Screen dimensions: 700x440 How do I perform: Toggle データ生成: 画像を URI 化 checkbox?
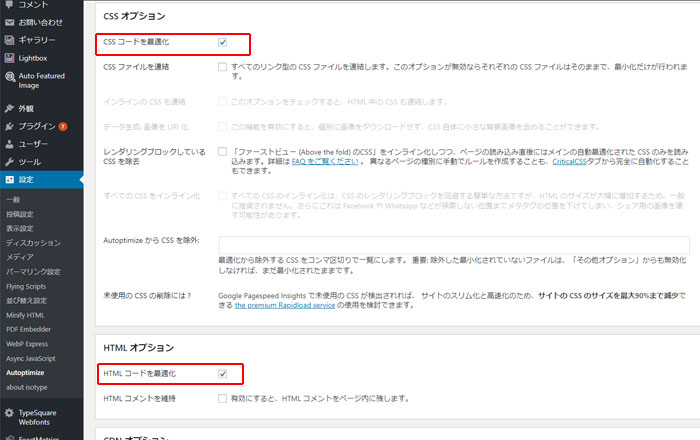pyautogui.click(x=222, y=127)
